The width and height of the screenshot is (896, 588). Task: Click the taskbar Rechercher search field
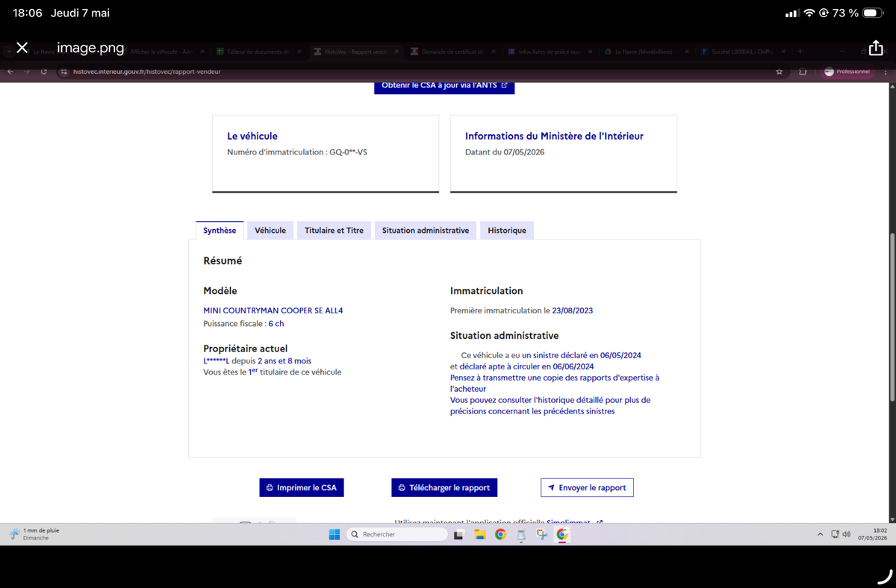click(x=397, y=534)
